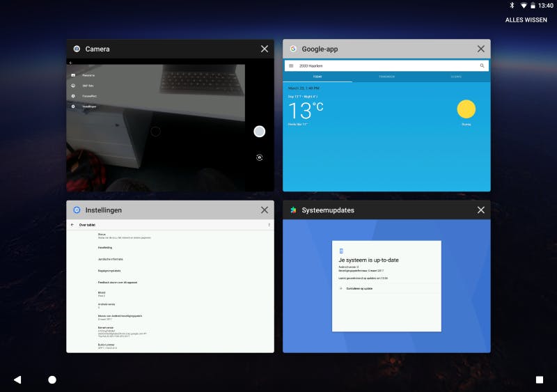Tap the Android back navigation button

(x=17, y=380)
